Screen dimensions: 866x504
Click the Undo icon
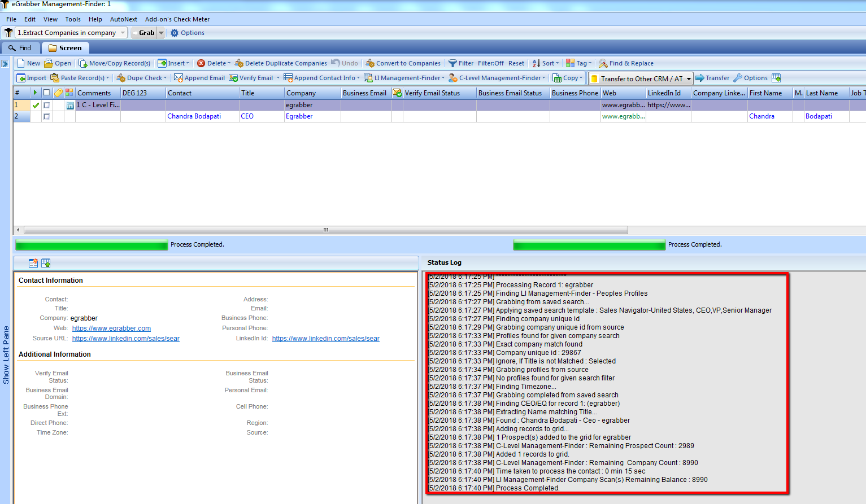tap(336, 63)
